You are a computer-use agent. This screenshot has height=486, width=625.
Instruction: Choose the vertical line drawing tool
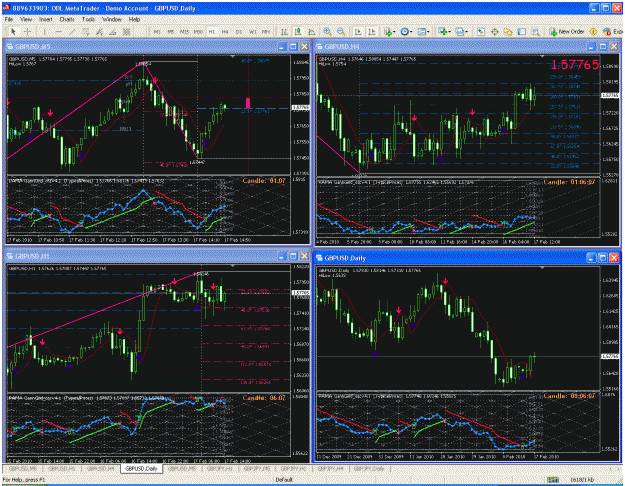[x=45, y=31]
